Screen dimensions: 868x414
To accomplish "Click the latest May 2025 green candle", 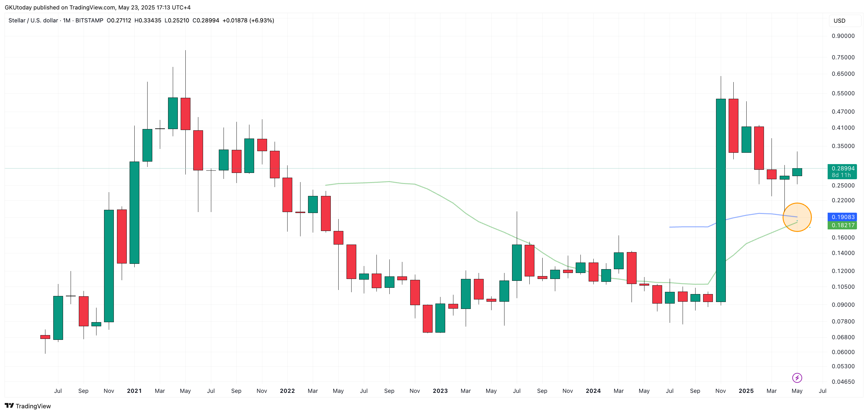I will click(797, 172).
